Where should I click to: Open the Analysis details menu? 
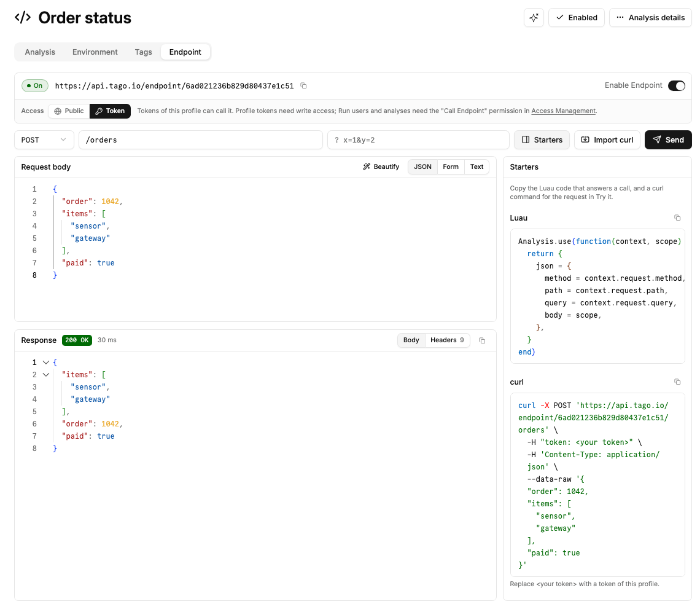click(x=650, y=18)
